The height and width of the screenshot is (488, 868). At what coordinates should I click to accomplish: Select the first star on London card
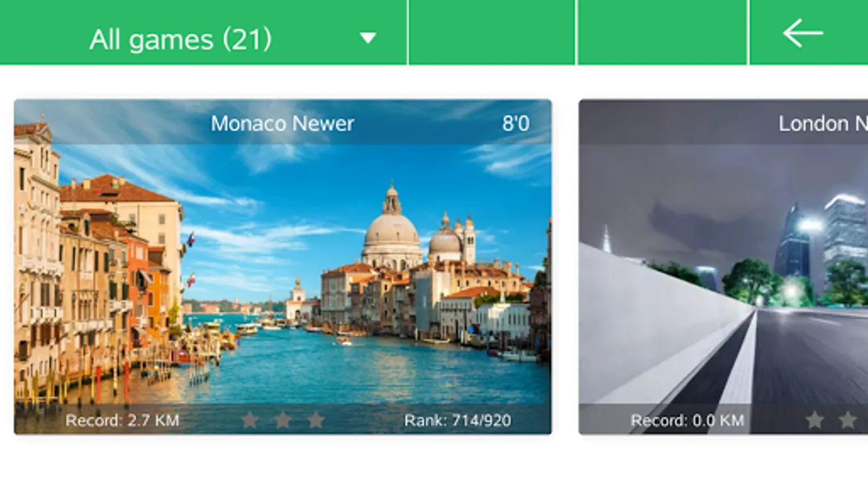[815, 420]
